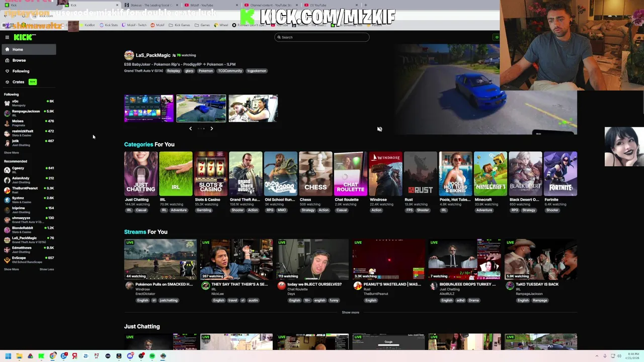This screenshot has height=362, width=644.
Task: Select the Roleplay tag on featured stream
Action: point(174,71)
